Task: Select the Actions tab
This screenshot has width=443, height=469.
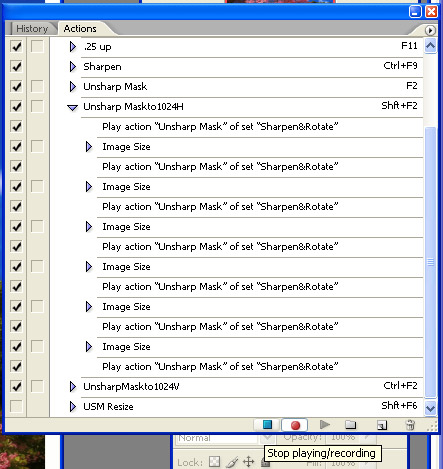Action: (80, 29)
